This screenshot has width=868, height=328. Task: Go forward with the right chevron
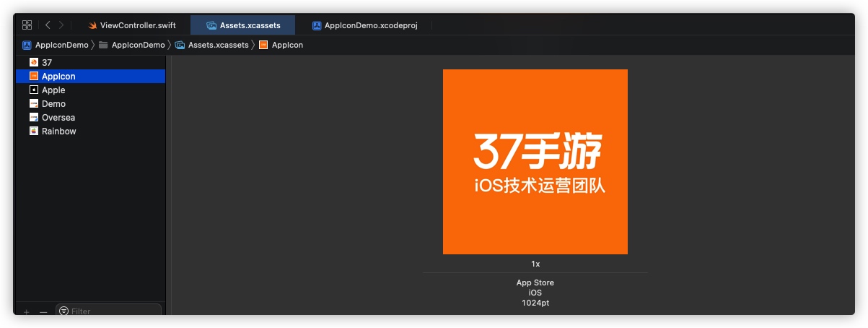pyautogui.click(x=61, y=25)
